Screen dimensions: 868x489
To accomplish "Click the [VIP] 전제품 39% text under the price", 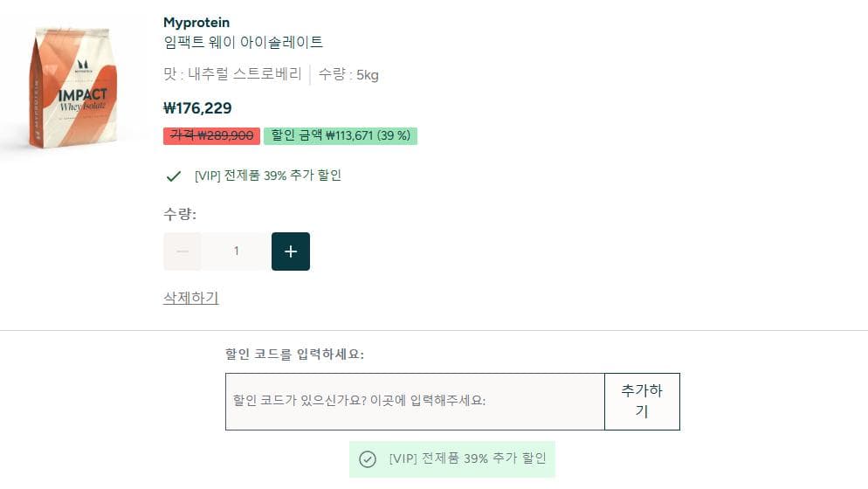I will click(267, 176).
